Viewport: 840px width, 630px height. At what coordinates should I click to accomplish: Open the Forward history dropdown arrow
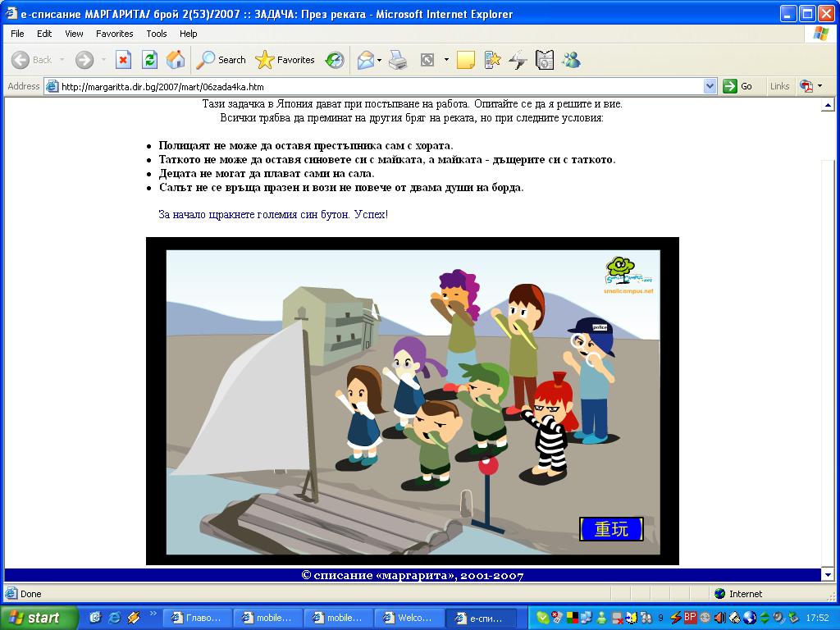point(103,59)
